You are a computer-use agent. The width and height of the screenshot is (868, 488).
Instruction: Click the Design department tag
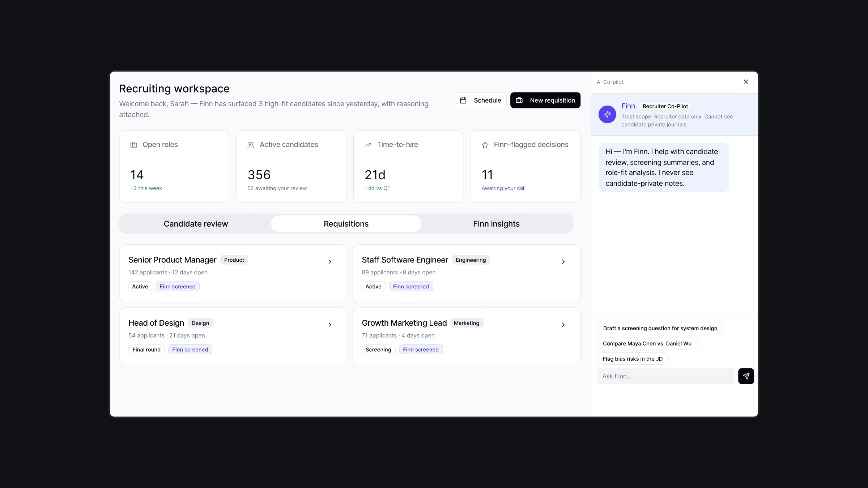(x=200, y=323)
